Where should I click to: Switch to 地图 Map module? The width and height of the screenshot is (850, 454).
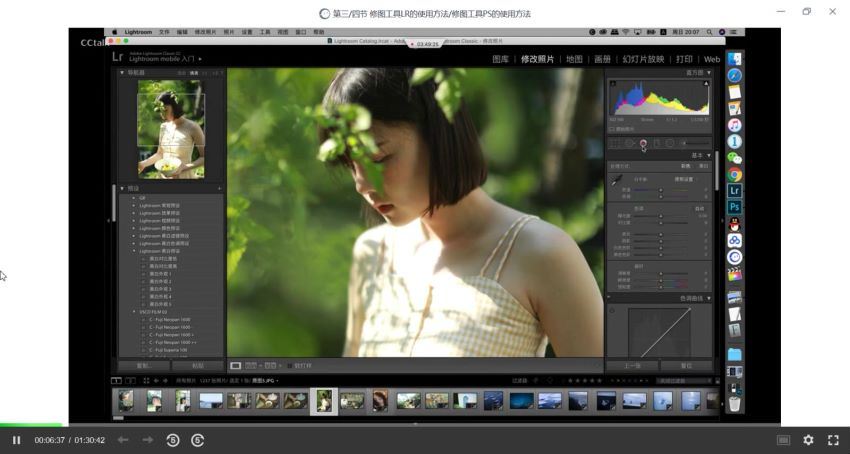pyautogui.click(x=574, y=59)
